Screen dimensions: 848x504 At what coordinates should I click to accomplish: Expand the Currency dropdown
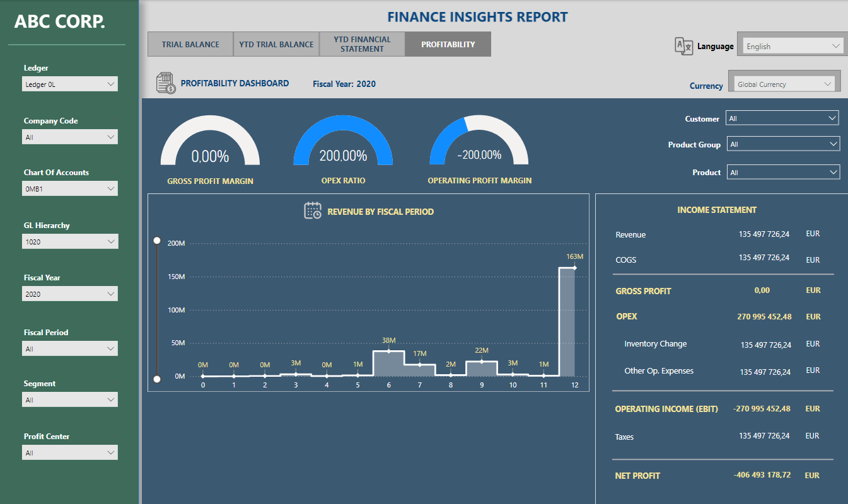coord(784,84)
